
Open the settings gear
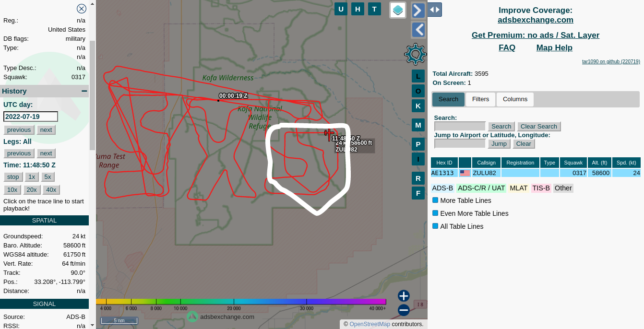pyautogui.click(x=416, y=54)
